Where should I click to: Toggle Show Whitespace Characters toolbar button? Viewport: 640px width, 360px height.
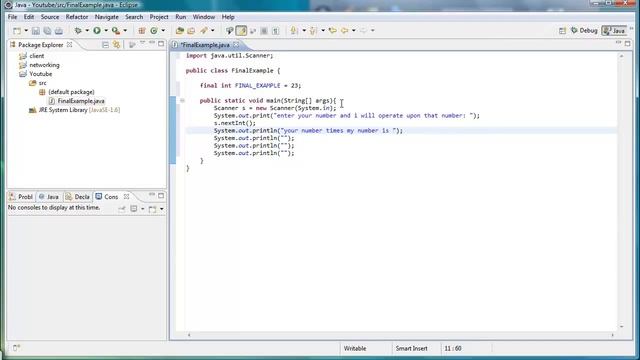click(x=276, y=31)
